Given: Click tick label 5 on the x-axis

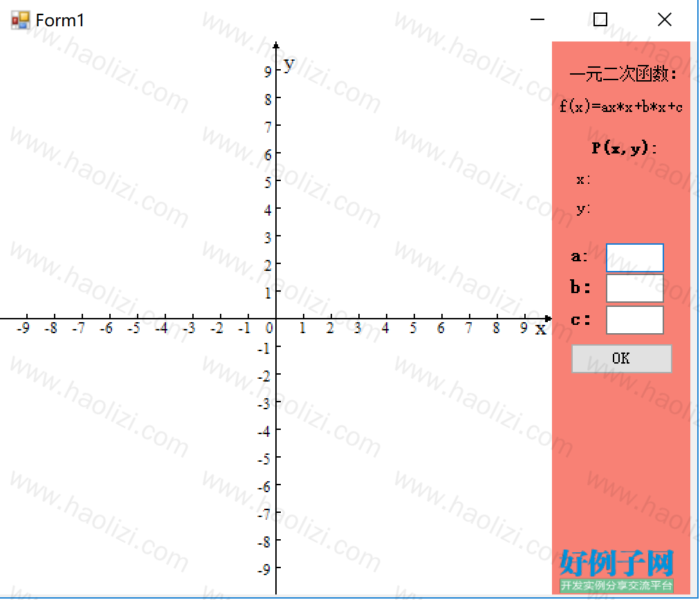Looking at the screenshot, I should tap(414, 328).
